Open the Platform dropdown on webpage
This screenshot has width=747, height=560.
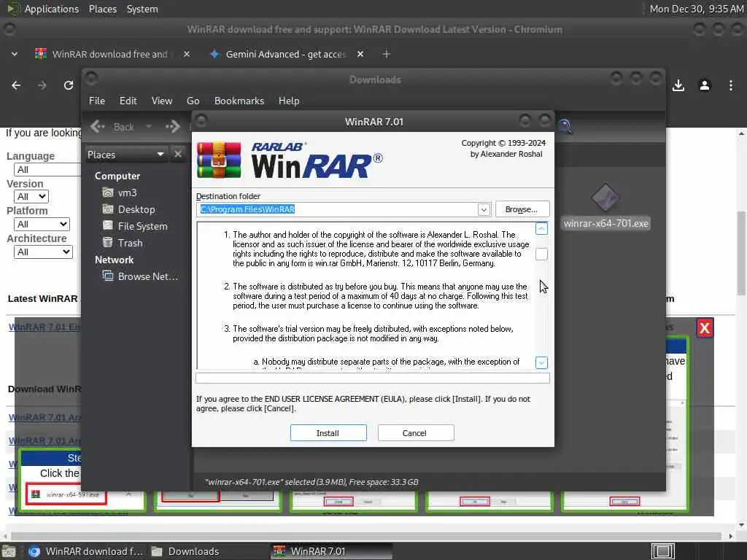(x=42, y=224)
